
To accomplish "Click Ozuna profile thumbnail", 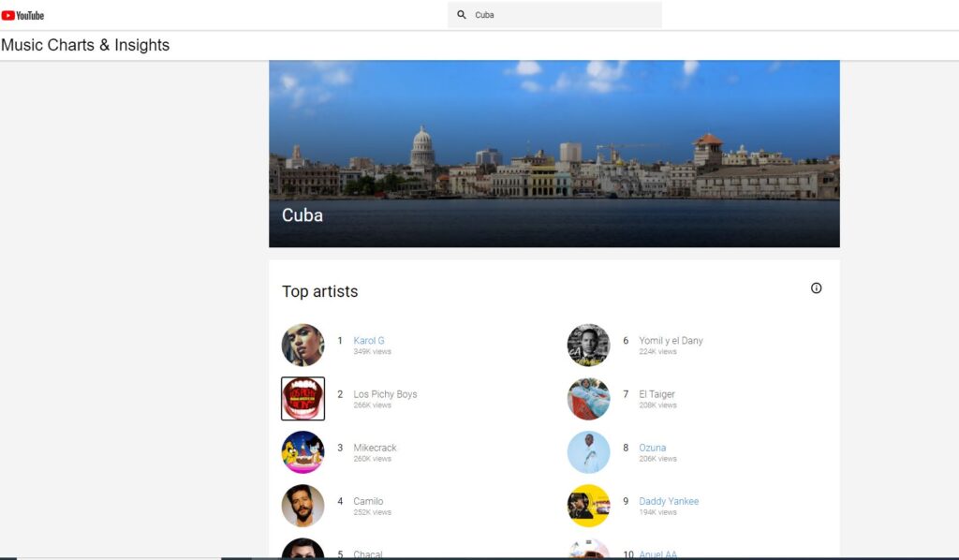I will pyautogui.click(x=588, y=452).
